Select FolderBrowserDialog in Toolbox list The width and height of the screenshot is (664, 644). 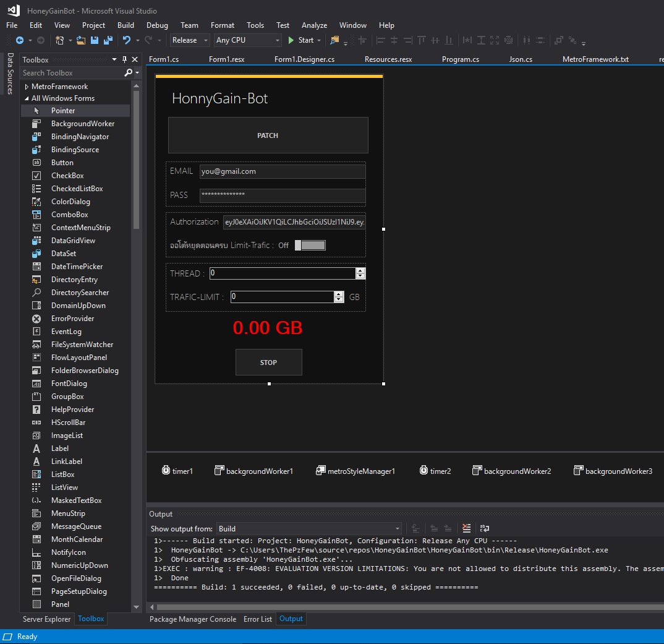coord(75,371)
